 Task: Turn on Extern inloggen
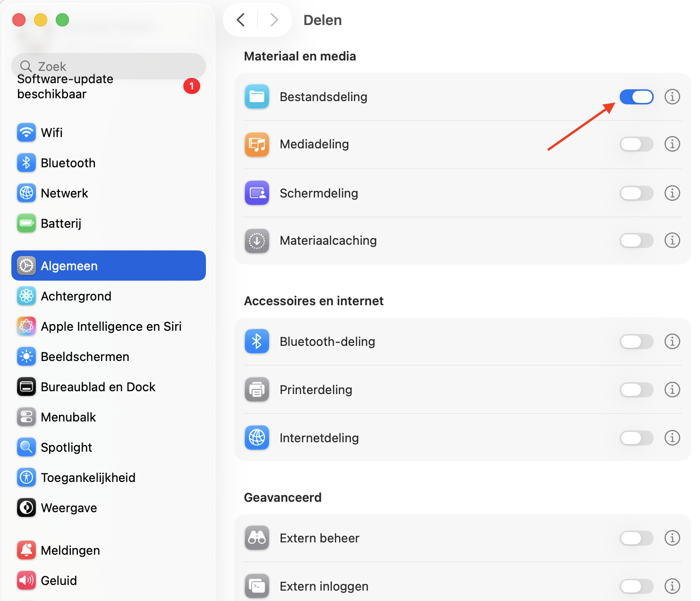pos(636,586)
